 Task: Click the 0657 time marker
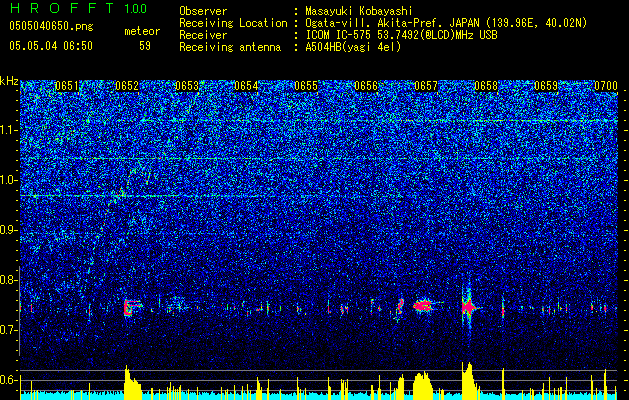[x=426, y=86]
